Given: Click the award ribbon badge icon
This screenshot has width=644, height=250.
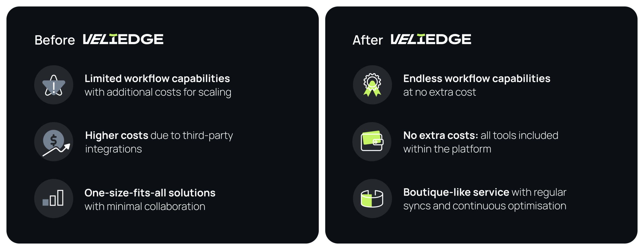Looking at the screenshot, I should (372, 85).
